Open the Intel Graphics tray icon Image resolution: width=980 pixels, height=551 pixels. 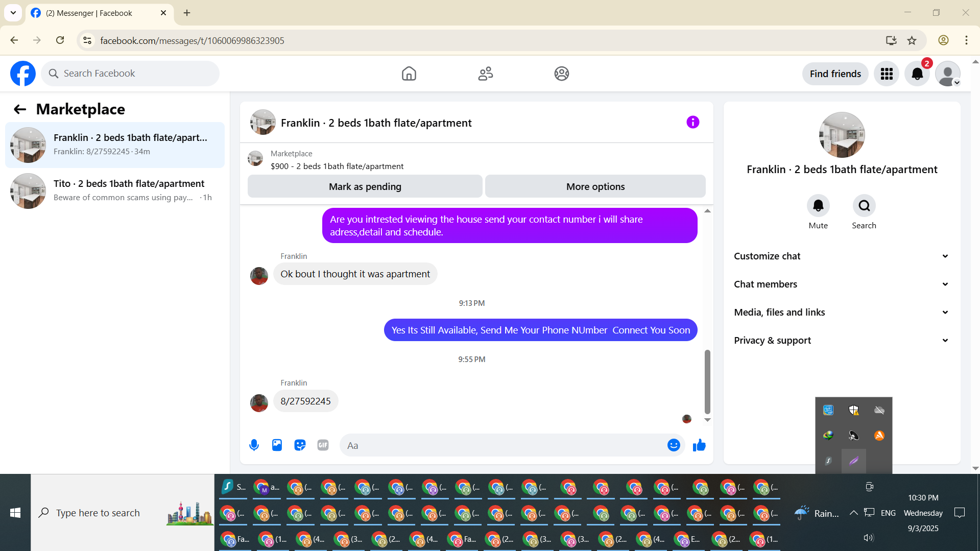(x=828, y=410)
